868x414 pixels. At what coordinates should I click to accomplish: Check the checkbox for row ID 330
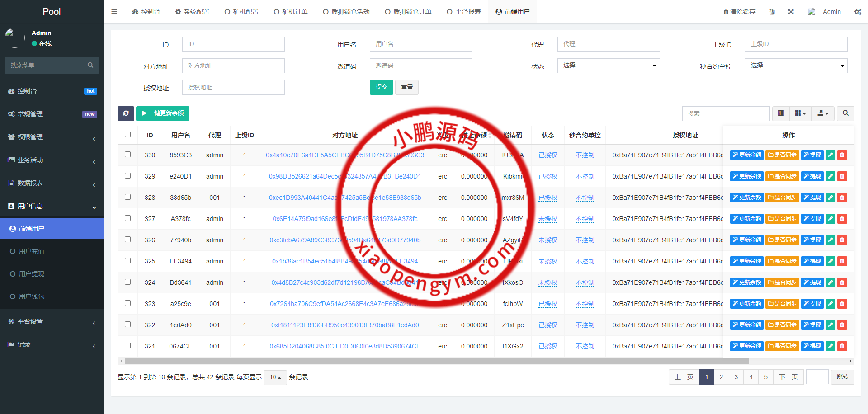[127, 155]
